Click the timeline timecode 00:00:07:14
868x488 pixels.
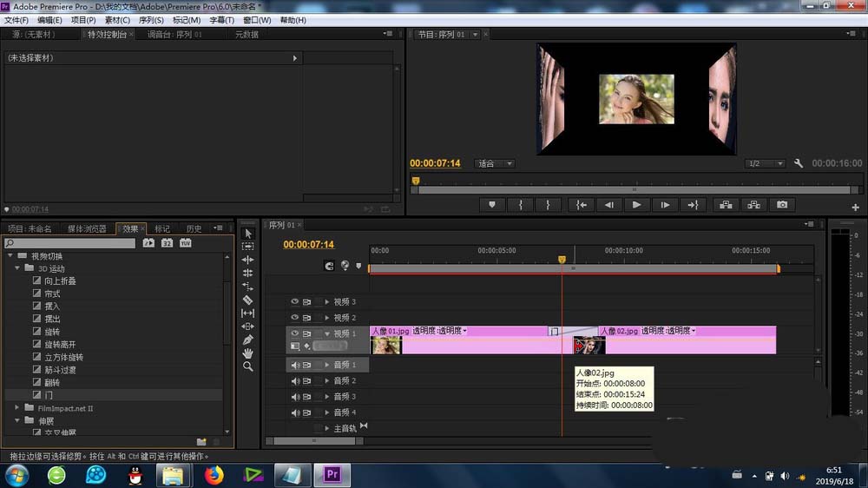pyautogui.click(x=308, y=244)
